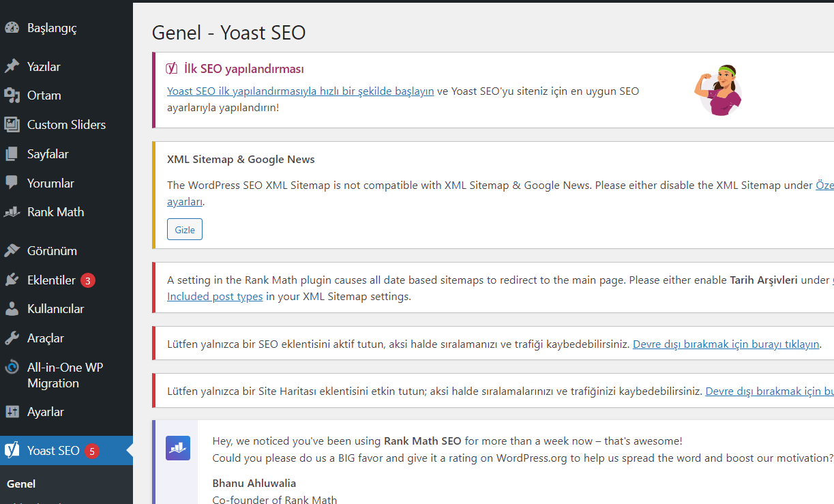Screen dimensions: 834x504
Task: Select the Genel submenu under Yoast SEO
Action: (21, 484)
